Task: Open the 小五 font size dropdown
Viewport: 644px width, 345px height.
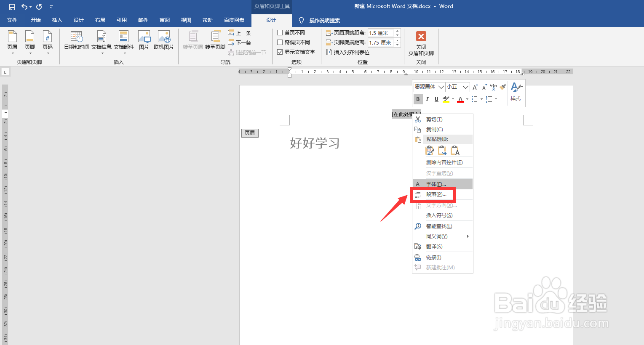Action: pos(465,87)
